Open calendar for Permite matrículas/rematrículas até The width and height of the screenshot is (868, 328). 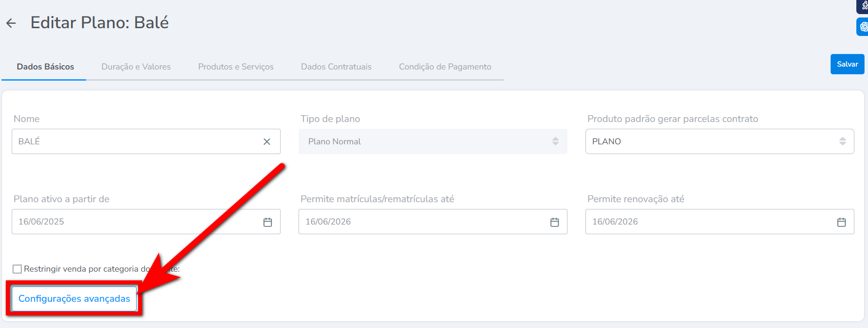(x=554, y=222)
